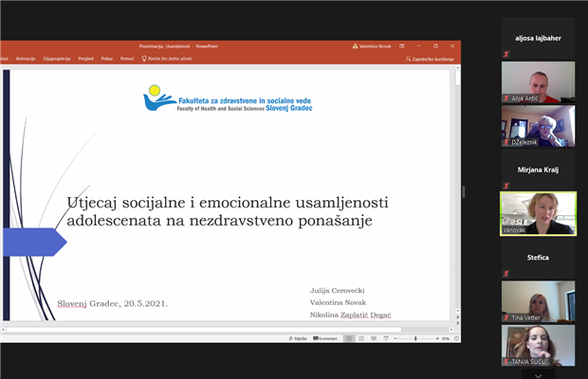Start Slide Show from status bar icon

(386, 338)
